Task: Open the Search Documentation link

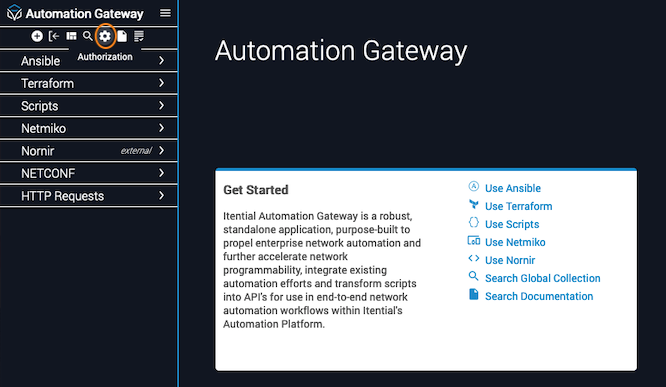Action: click(539, 296)
